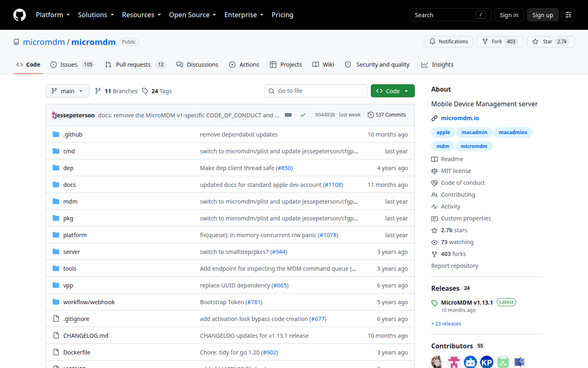The width and height of the screenshot is (588, 368).
Task: Visit micromdm.io website link
Action: (x=460, y=118)
